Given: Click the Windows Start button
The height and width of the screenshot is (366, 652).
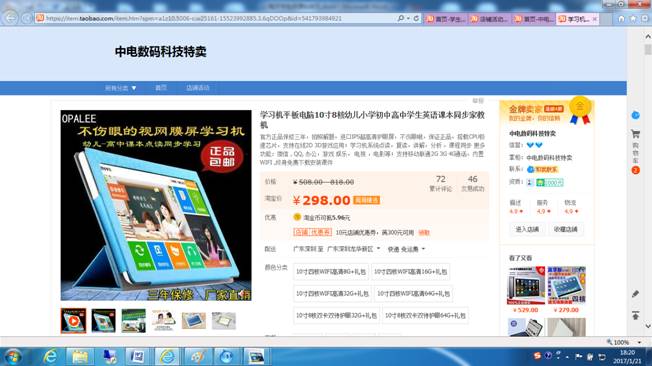Looking at the screenshot, I should click(13, 357).
